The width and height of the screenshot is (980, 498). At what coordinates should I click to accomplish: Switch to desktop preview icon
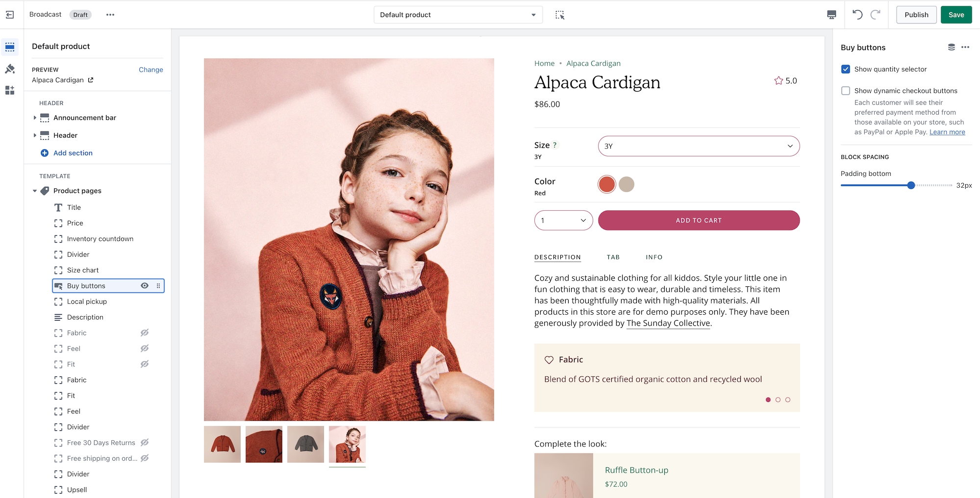click(831, 15)
